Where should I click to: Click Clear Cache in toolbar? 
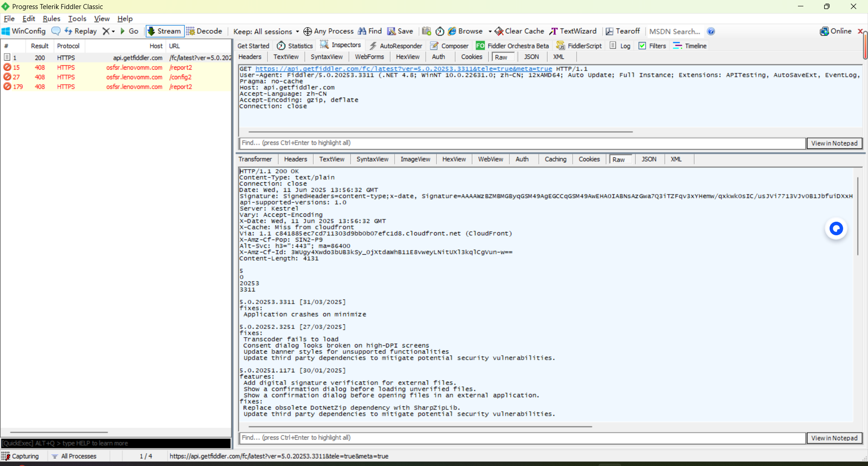point(519,31)
